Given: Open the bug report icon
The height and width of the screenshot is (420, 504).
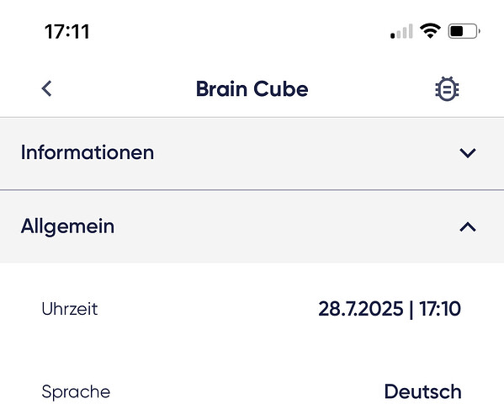Looking at the screenshot, I should tap(447, 88).
